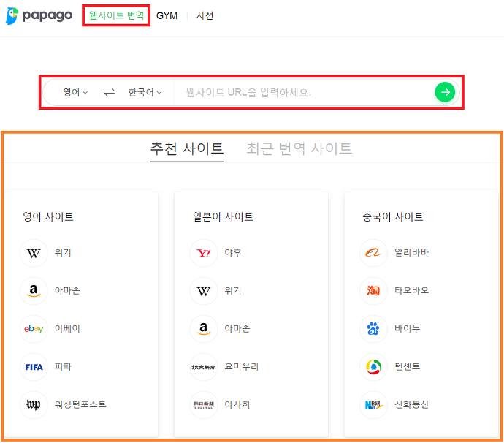Open the 신화통신 link

[411, 404]
